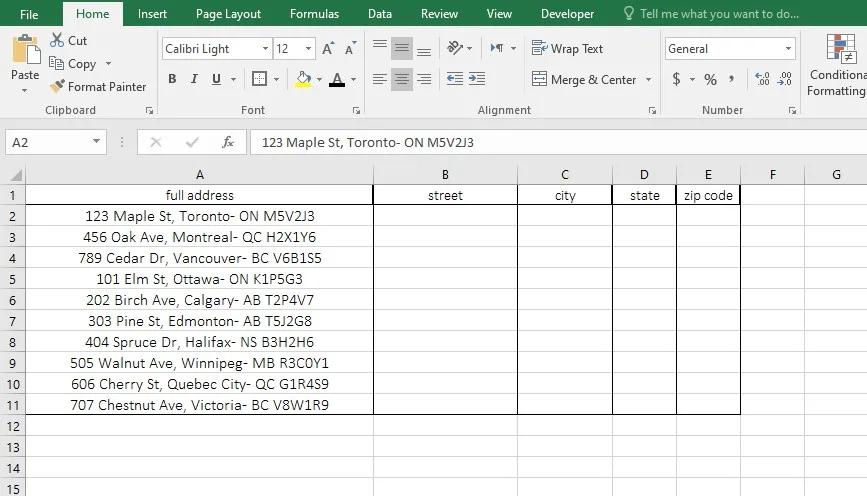Switch to the Page Layout tab
The width and height of the screenshot is (867, 496).
point(228,14)
